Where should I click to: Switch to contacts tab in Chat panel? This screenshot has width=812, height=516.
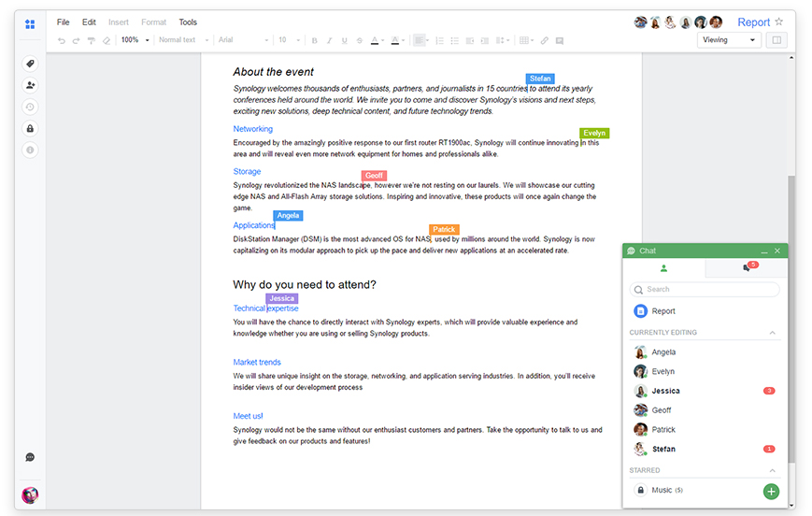click(663, 268)
